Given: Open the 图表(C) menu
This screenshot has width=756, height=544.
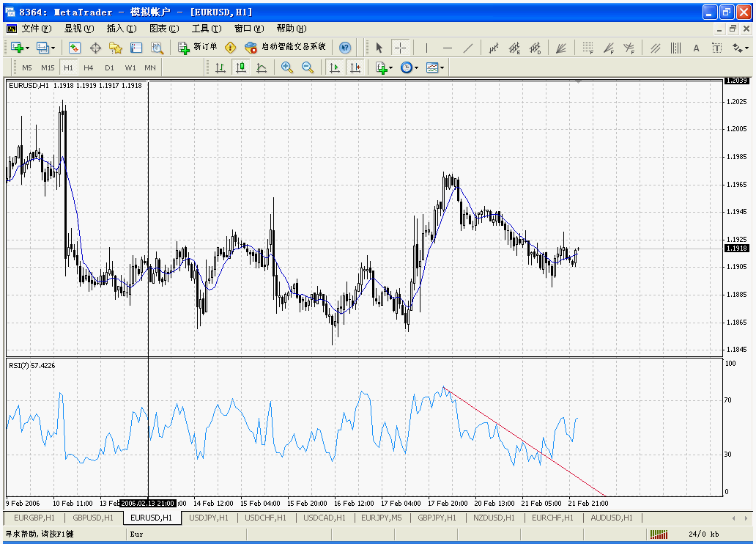Looking at the screenshot, I should pyautogui.click(x=164, y=29).
